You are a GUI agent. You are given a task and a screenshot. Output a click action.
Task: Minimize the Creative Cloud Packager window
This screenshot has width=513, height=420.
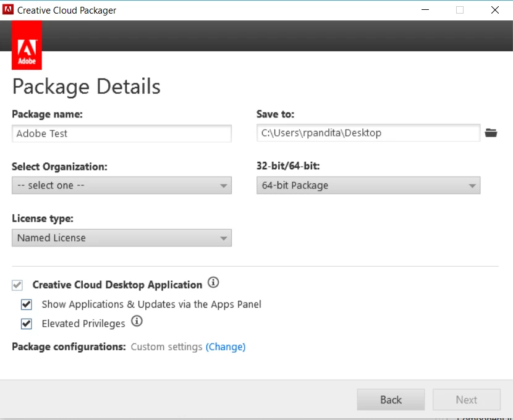(x=425, y=10)
